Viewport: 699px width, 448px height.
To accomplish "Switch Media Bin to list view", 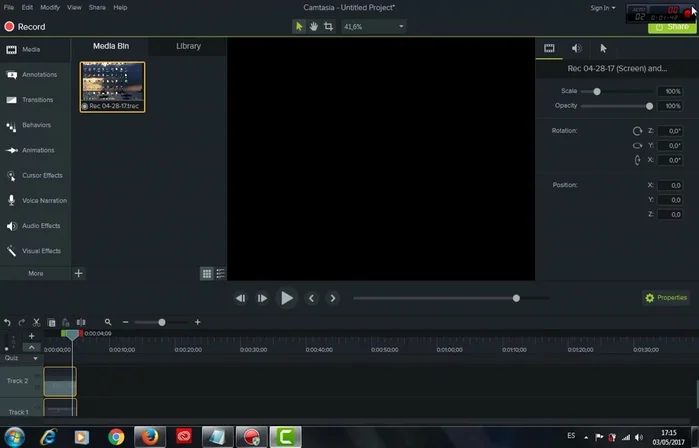I will click(x=221, y=273).
